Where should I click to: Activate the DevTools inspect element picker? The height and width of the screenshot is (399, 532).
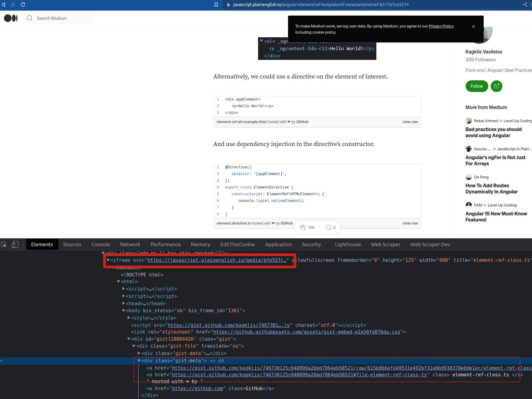point(4,244)
